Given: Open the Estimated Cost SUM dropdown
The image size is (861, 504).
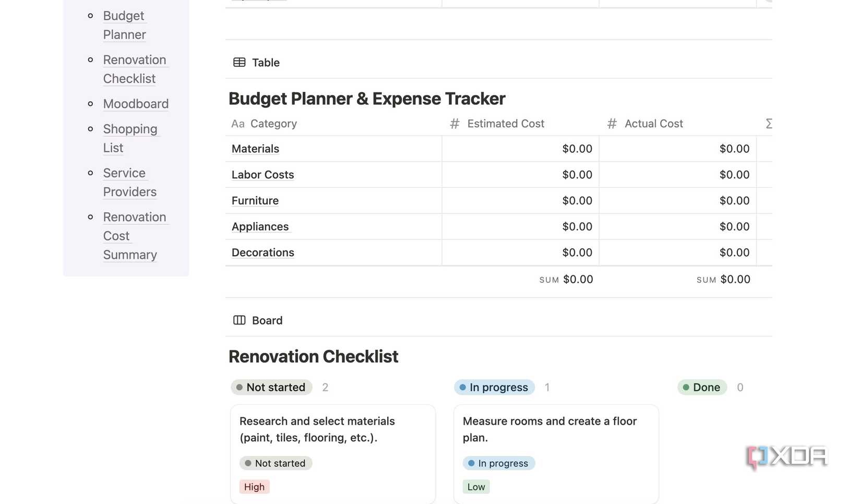Looking at the screenshot, I should click(566, 280).
